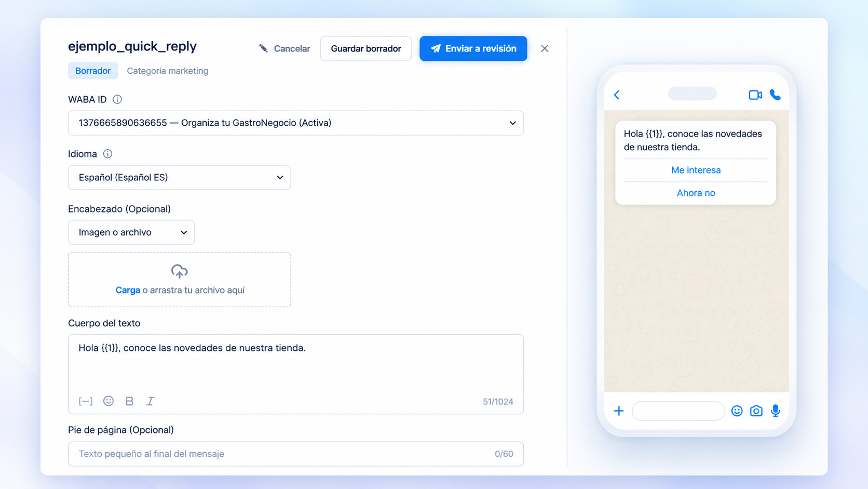Tap the phone call icon in preview
Screen dimensions: 868x489
[x=775, y=95]
